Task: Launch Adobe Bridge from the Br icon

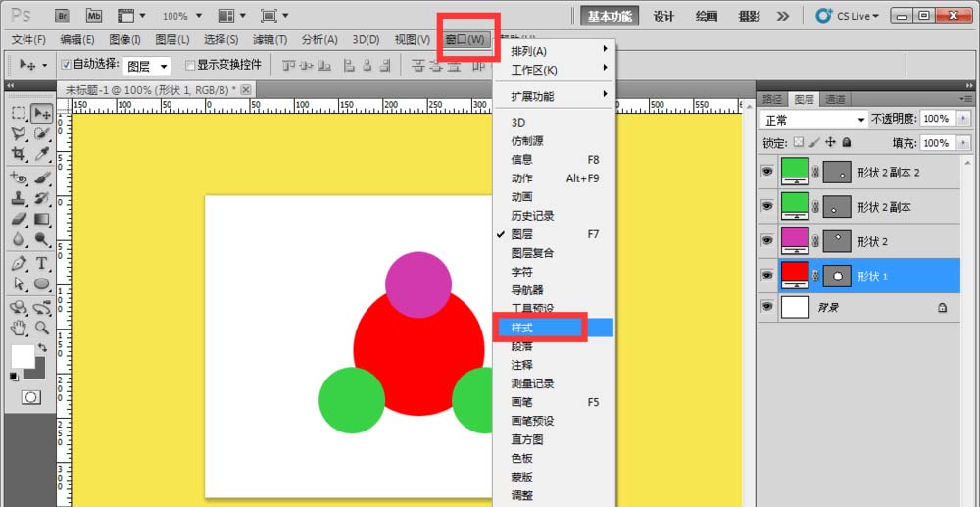Action: 63,16
